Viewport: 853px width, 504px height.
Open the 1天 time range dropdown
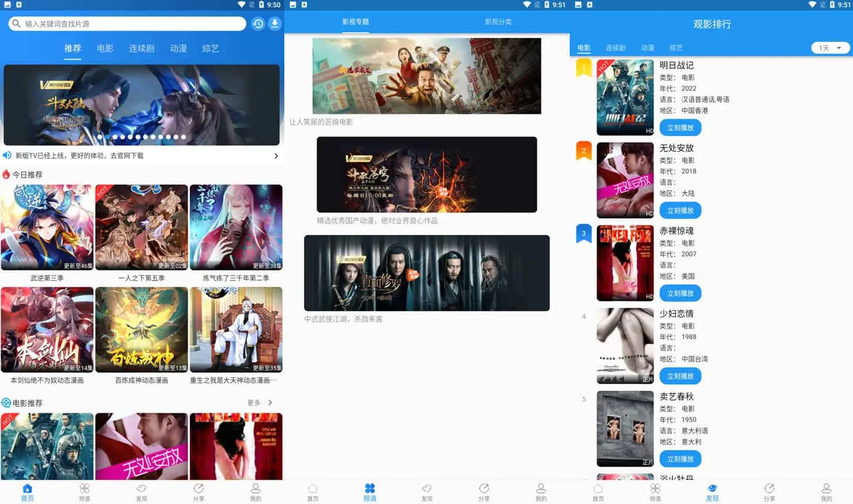coord(830,47)
